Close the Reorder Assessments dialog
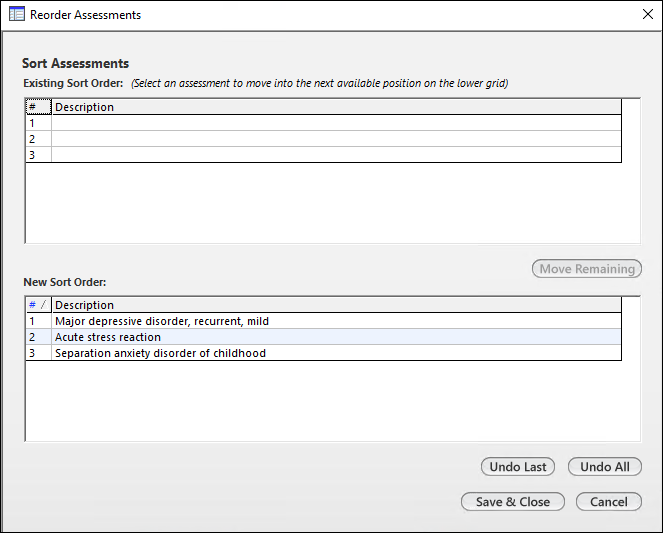The height and width of the screenshot is (533, 663). pos(646,15)
